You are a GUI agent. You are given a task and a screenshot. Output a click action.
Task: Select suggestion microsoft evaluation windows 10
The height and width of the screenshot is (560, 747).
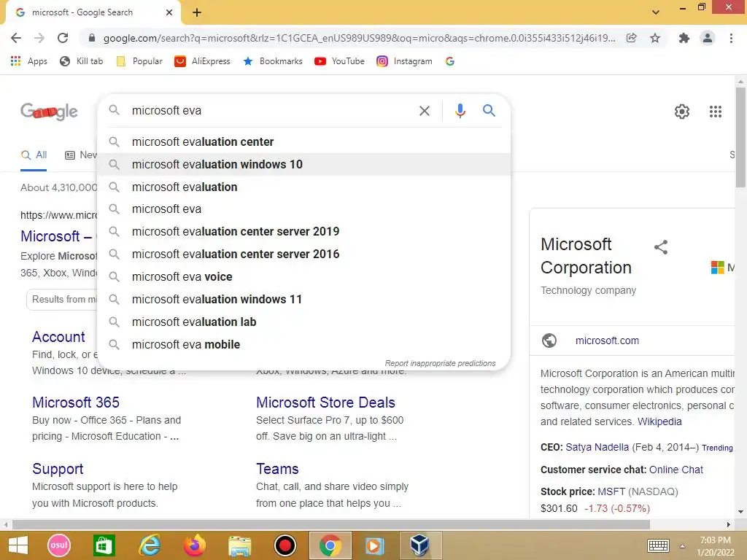(304, 164)
